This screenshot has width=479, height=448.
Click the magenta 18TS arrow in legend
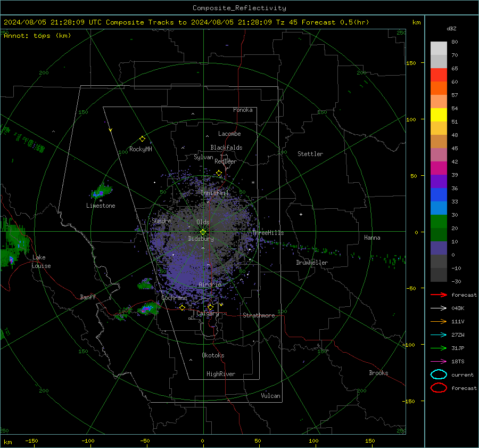pos(439,362)
